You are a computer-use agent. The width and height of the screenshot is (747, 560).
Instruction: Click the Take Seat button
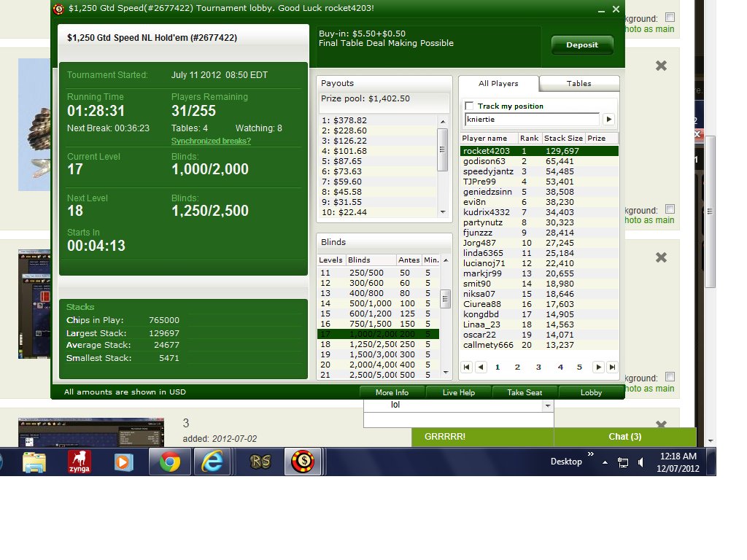[525, 392]
